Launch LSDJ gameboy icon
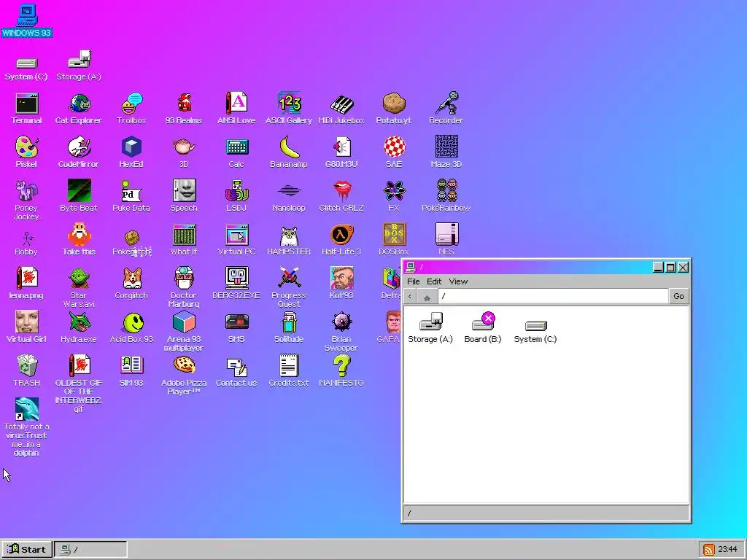 pyautogui.click(x=236, y=196)
